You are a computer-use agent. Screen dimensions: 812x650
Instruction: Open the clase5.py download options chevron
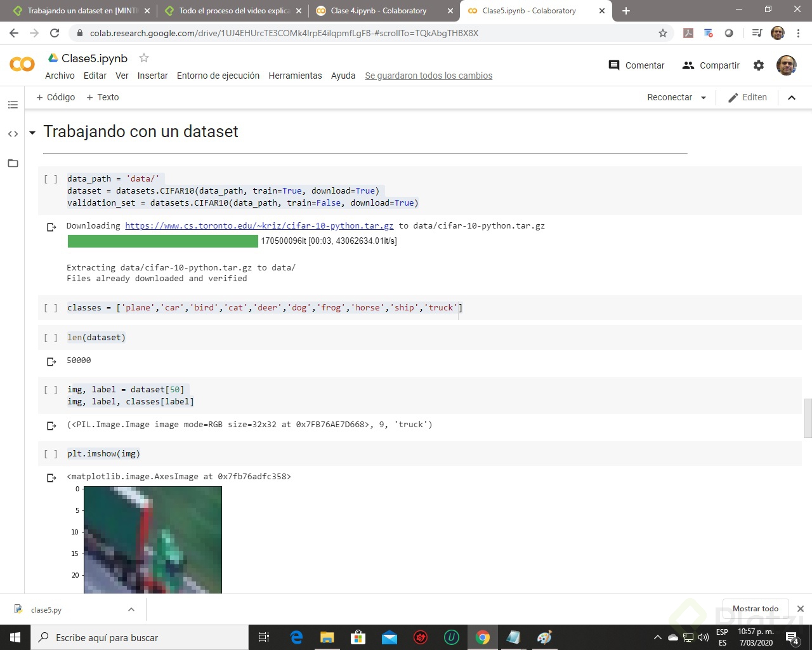(x=131, y=610)
